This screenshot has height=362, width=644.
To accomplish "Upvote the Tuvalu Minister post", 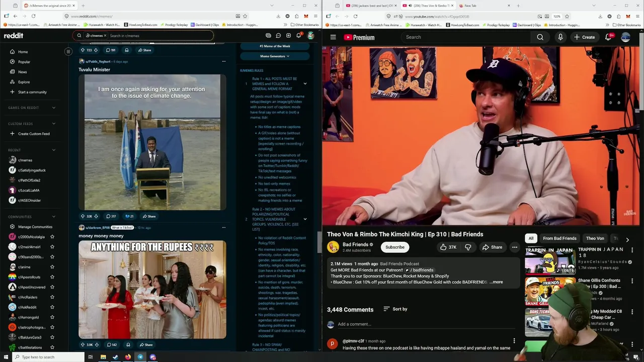I will point(83,216).
